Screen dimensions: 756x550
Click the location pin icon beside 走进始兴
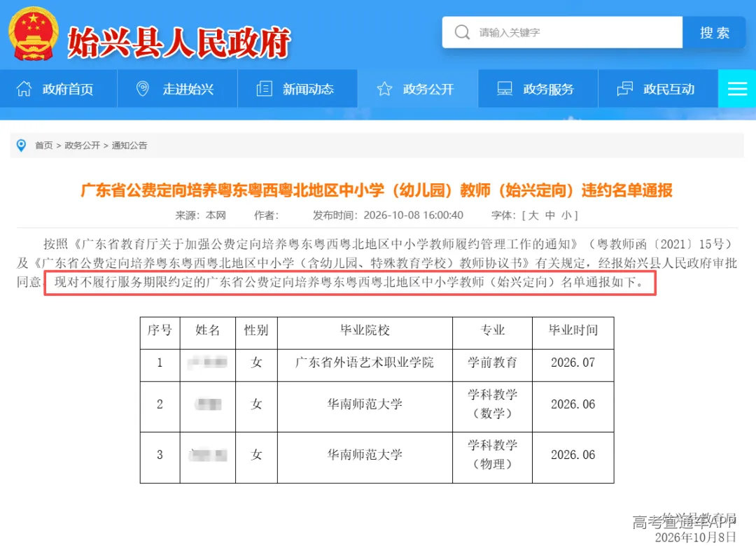click(143, 89)
